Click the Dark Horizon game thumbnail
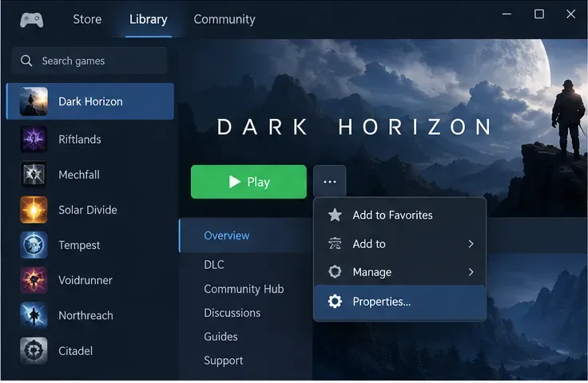The image size is (588, 383). coord(34,101)
